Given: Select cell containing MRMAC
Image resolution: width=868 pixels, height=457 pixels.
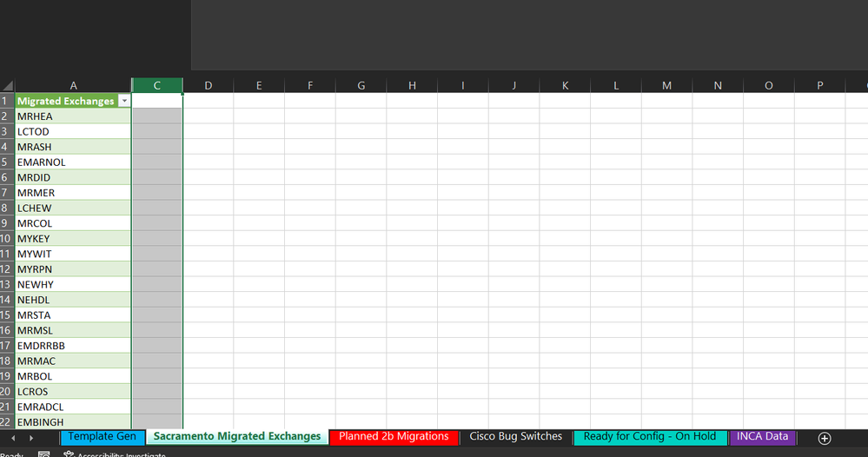Looking at the screenshot, I should pyautogui.click(x=73, y=361).
